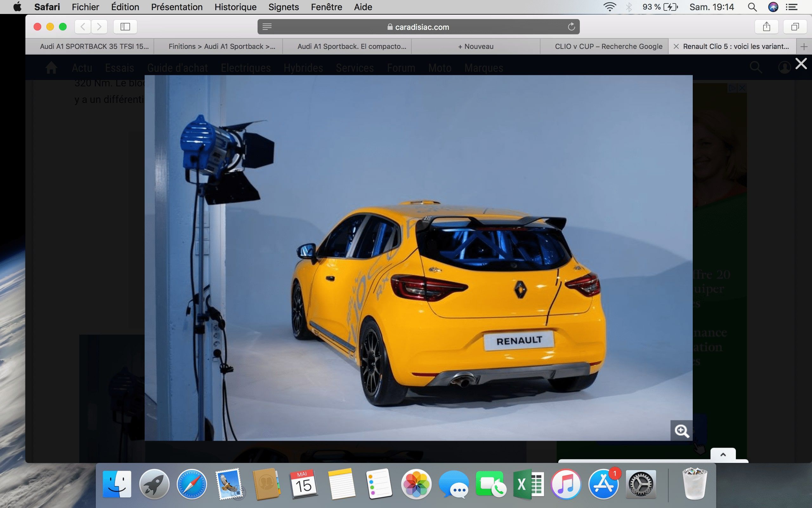Open the Essais site menu
Screen dimensions: 812x508
click(x=120, y=68)
